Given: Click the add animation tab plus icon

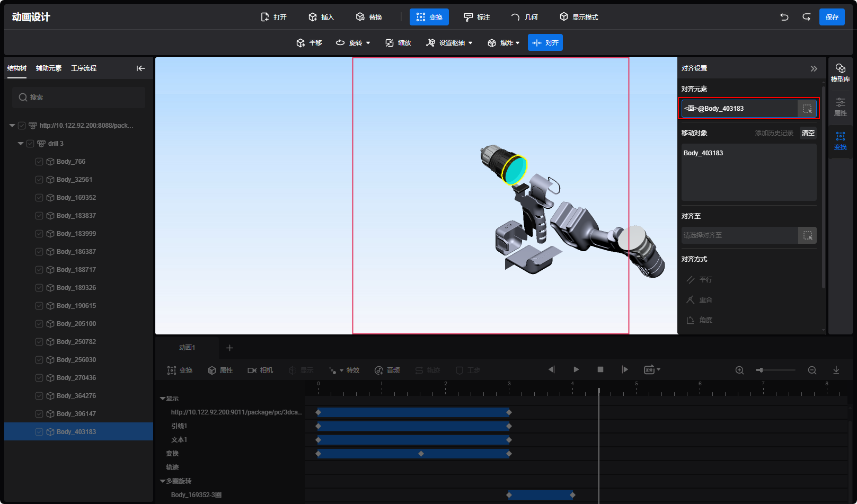Looking at the screenshot, I should tap(229, 348).
